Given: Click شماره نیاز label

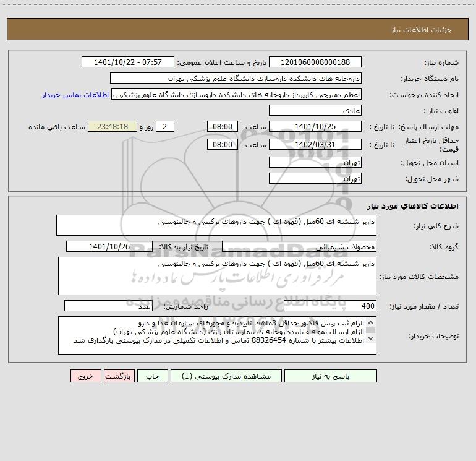Looking at the screenshot, I should tap(441, 63).
